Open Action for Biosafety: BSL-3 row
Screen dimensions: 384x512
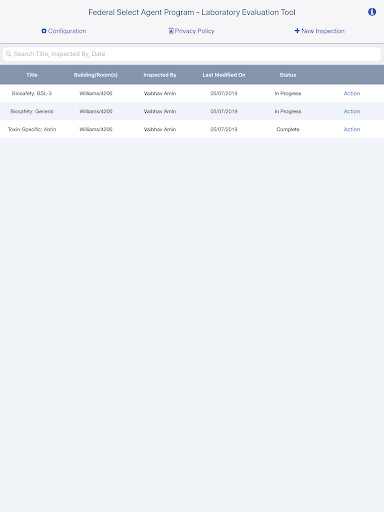click(x=352, y=93)
